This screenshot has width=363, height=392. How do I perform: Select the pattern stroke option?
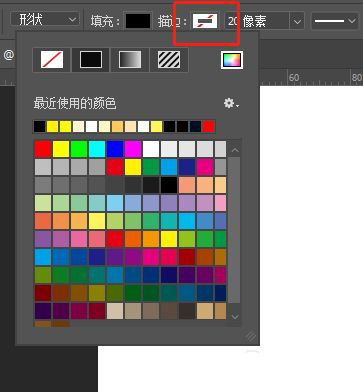click(169, 60)
